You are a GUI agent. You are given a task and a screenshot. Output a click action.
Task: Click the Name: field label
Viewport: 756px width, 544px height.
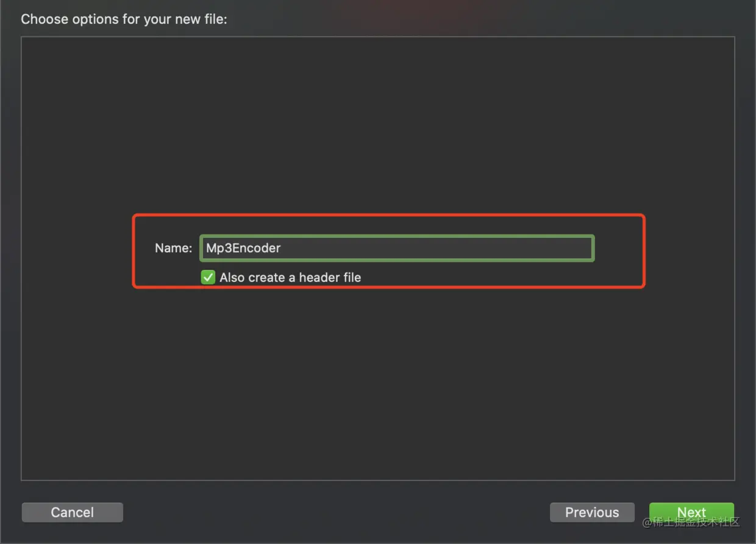[x=173, y=248]
